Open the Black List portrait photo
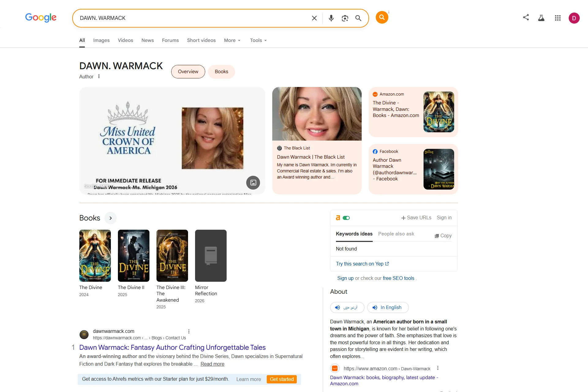The height and width of the screenshot is (392, 588). [317, 114]
